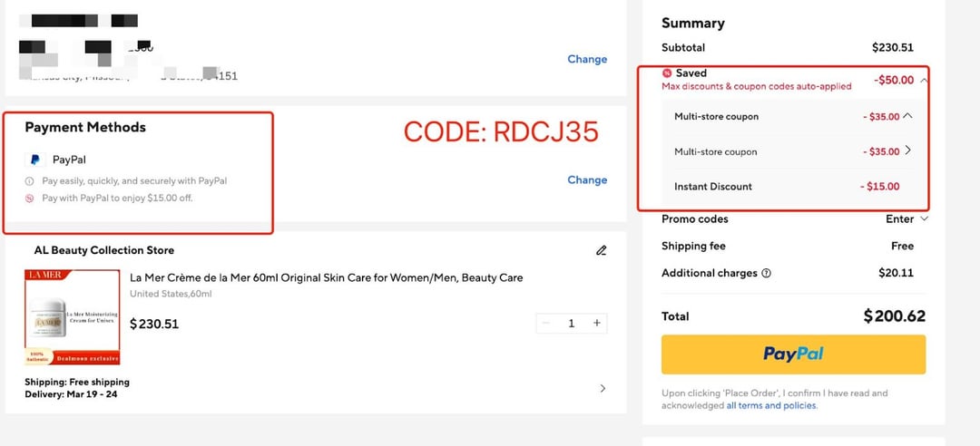Click the info icon beside 'Pay easily, quickly'
Screen dimensions: 980x446
click(30, 181)
